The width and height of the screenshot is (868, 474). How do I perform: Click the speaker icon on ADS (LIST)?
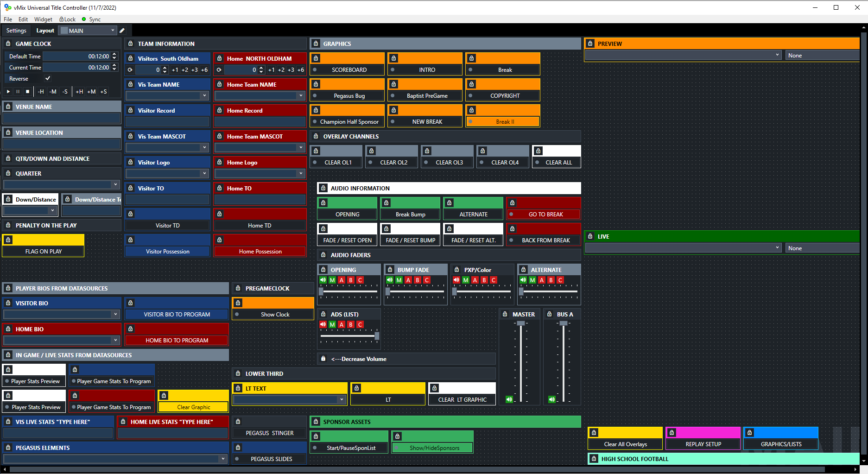pos(323,324)
